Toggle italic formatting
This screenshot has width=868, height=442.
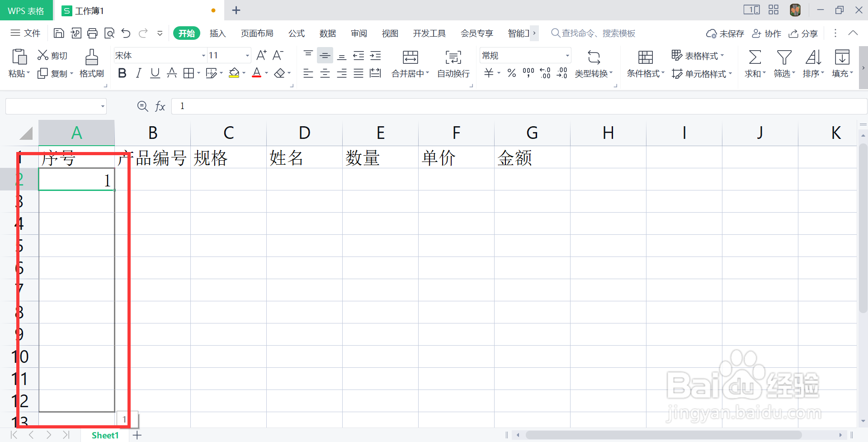pos(138,73)
